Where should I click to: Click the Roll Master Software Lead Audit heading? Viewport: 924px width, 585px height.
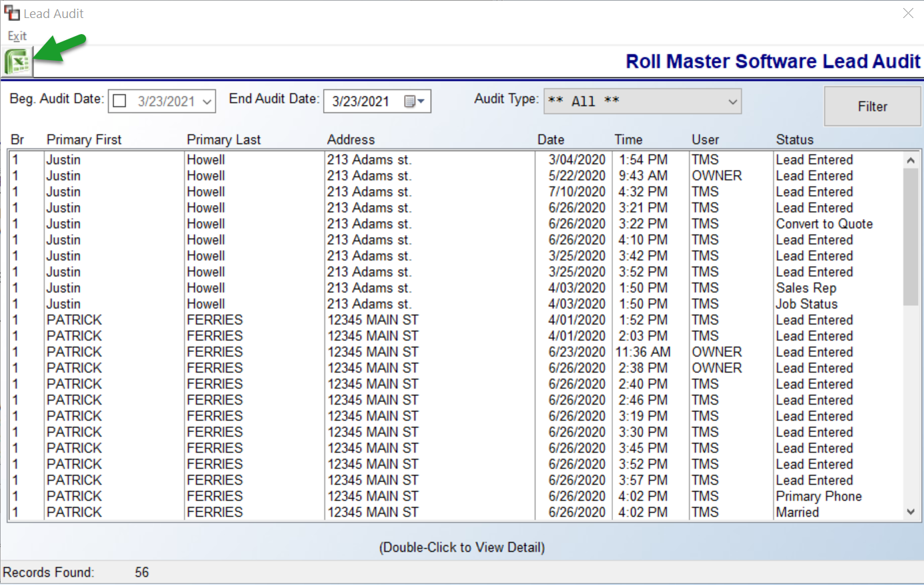pos(773,61)
